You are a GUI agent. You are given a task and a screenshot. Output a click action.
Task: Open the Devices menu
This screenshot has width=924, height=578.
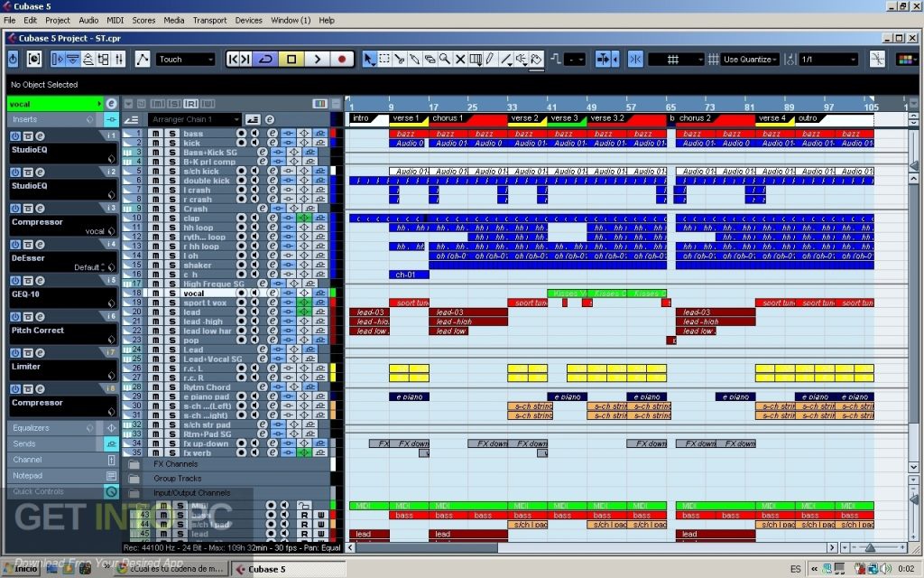click(249, 20)
